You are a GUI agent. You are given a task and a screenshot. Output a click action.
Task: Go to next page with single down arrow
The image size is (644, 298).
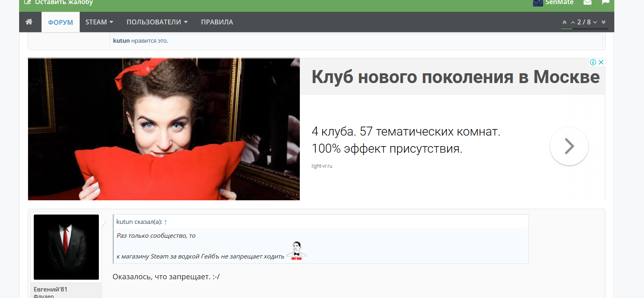click(x=595, y=22)
